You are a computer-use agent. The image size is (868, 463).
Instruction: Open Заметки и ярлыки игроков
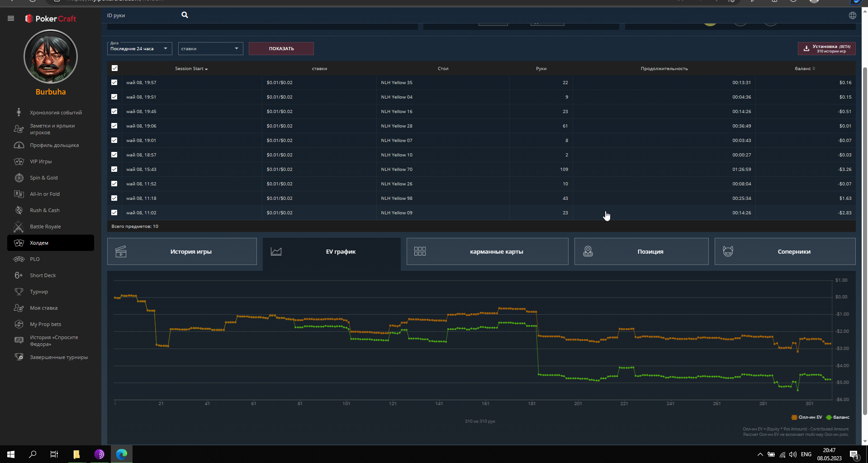(51, 129)
